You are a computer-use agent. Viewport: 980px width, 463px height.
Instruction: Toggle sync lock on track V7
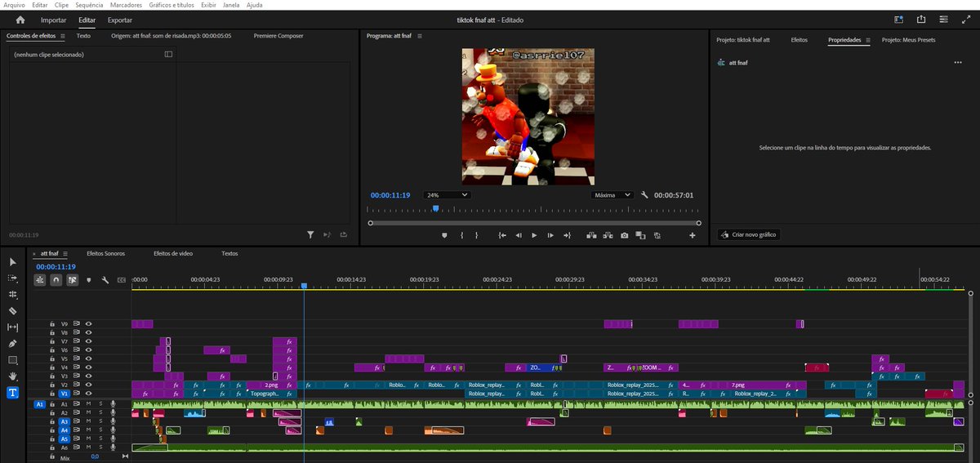pyautogui.click(x=77, y=341)
